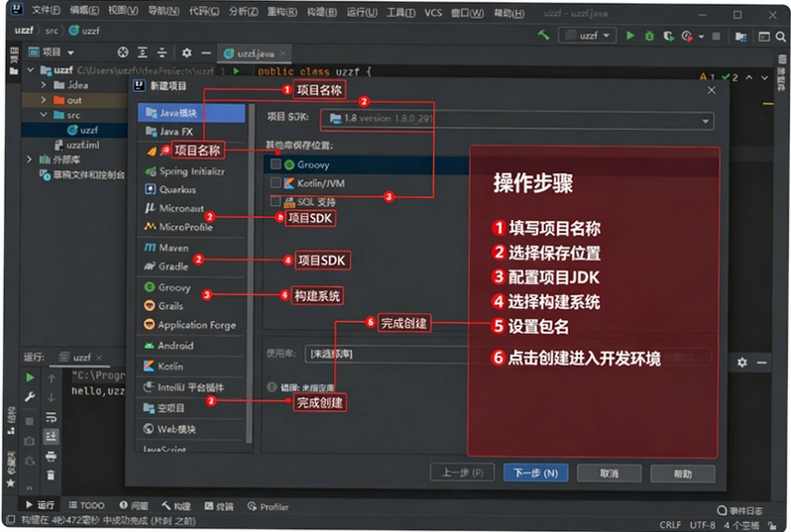Open the profiler run dropdown arrow
Image resolution: width=791 pixels, height=532 pixels.
tap(701, 37)
